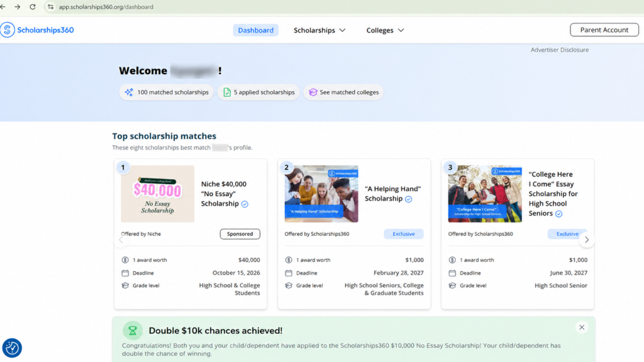Screen dimensions: 644x362
Task: Open See matched colleges
Action: point(343,92)
